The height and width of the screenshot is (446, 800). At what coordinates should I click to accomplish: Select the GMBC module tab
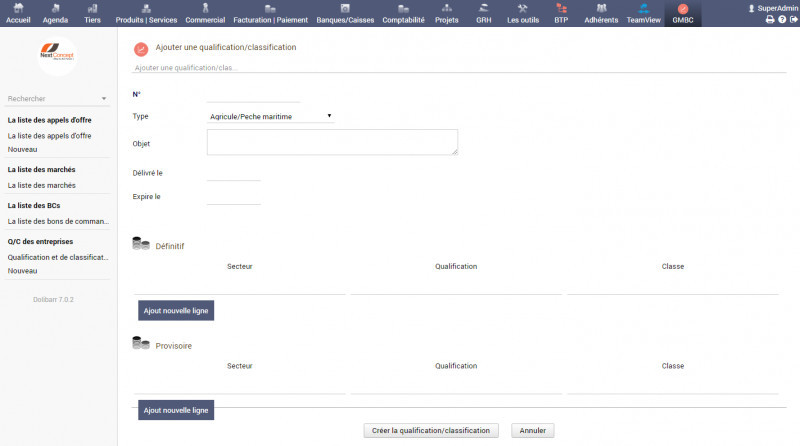coord(683,14)
